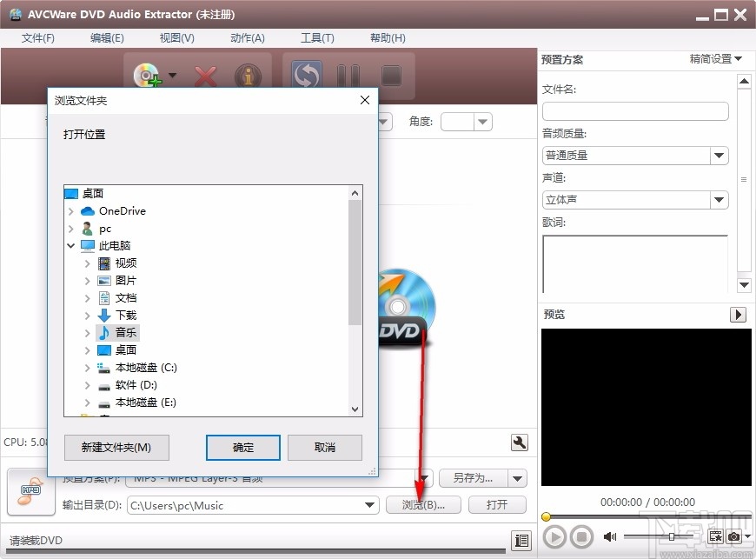Open the 音频质量 quality dropdown

coord(719,155)
